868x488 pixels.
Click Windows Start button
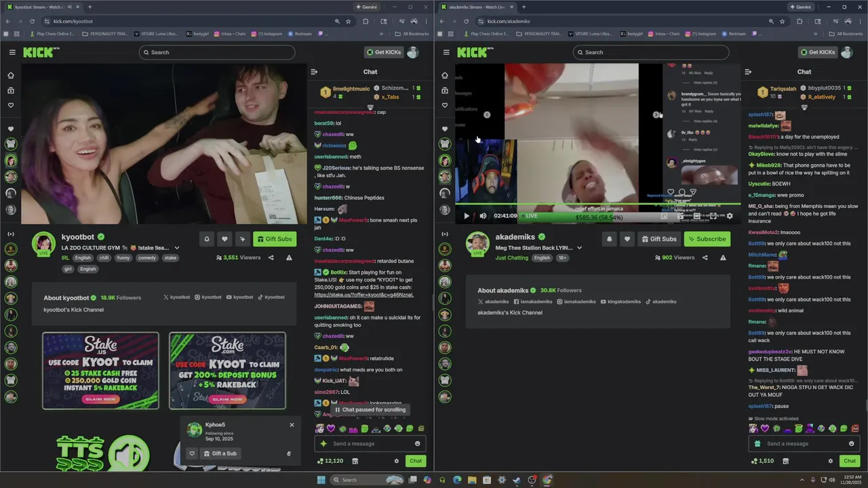(321, 480)
